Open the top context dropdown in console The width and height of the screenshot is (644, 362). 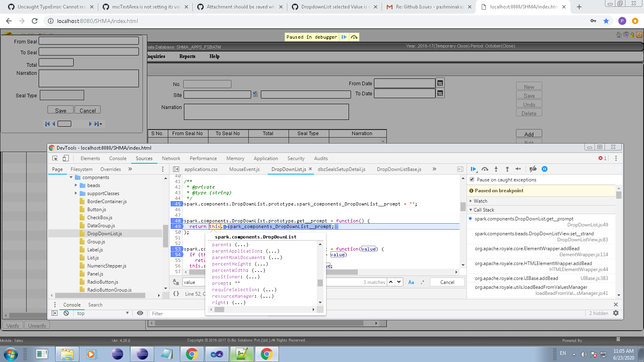pos(103,313)
